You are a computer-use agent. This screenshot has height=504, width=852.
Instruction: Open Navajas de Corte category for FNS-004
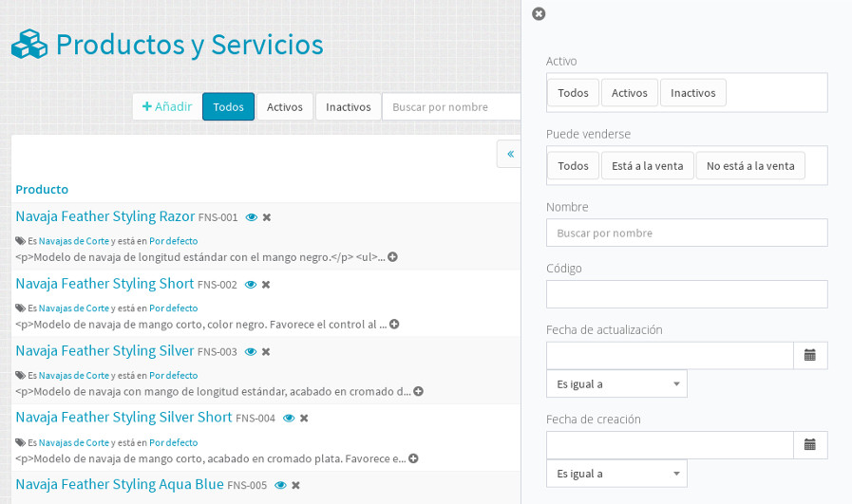pos(74,443)
